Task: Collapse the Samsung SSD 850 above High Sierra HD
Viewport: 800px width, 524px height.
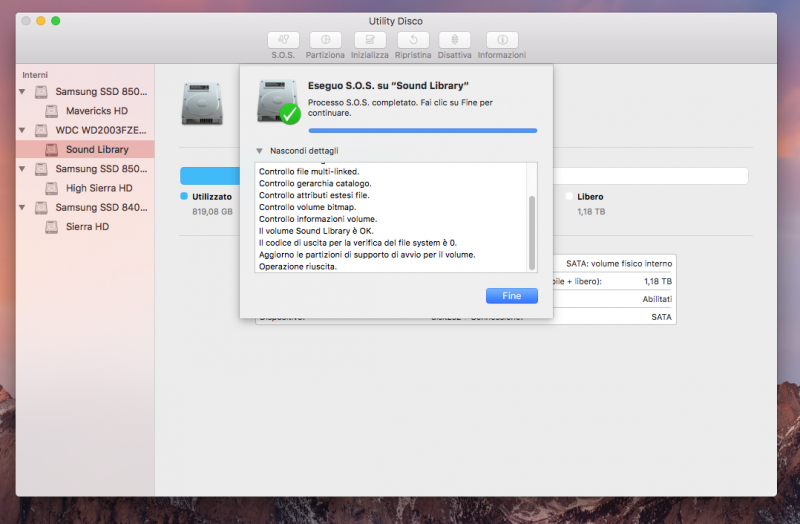Action: (x=22, y=169)
